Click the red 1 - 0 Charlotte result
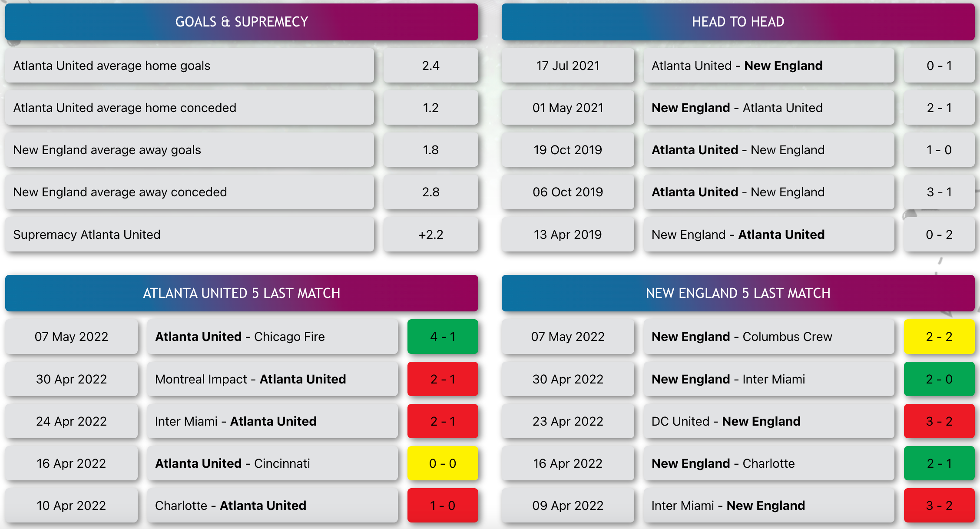The image size is (980, 529). (x=443, y=506)
